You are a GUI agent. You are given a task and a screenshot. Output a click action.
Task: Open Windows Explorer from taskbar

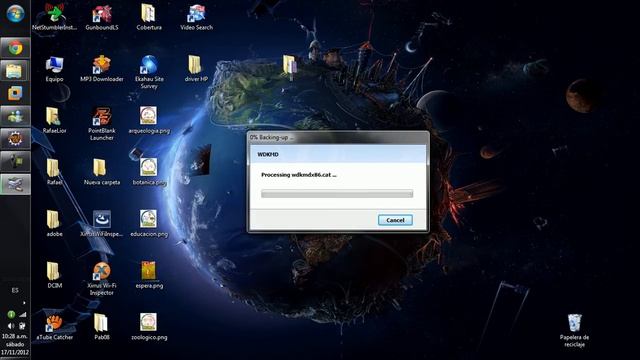tap(15, 71)
